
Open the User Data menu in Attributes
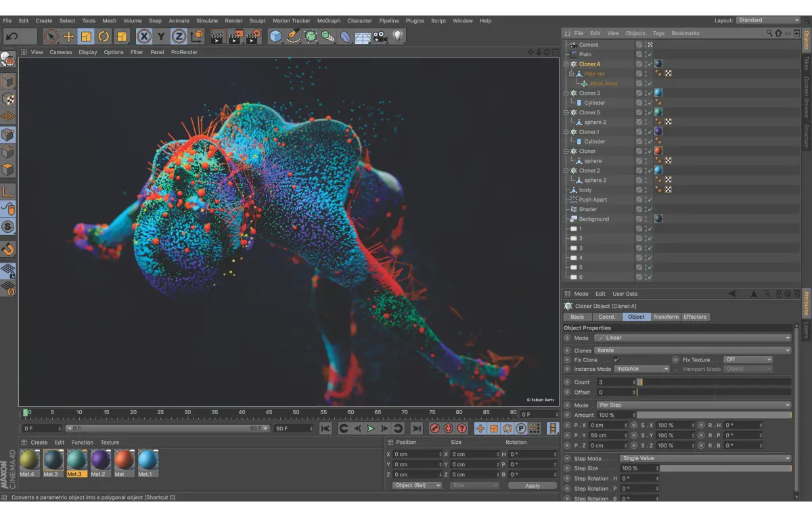(x=625, y=294)
